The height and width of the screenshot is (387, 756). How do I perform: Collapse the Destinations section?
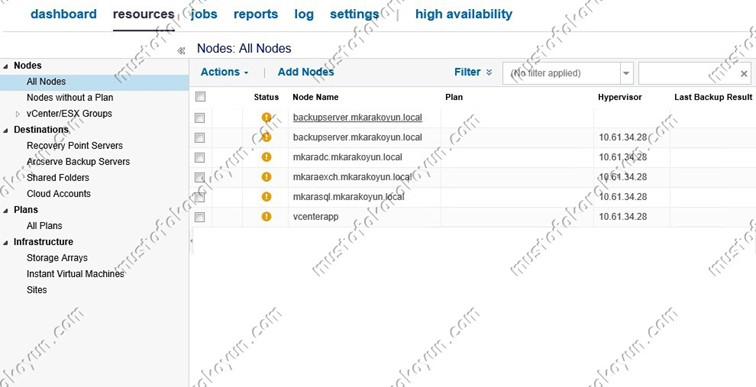tap(6, 130)
